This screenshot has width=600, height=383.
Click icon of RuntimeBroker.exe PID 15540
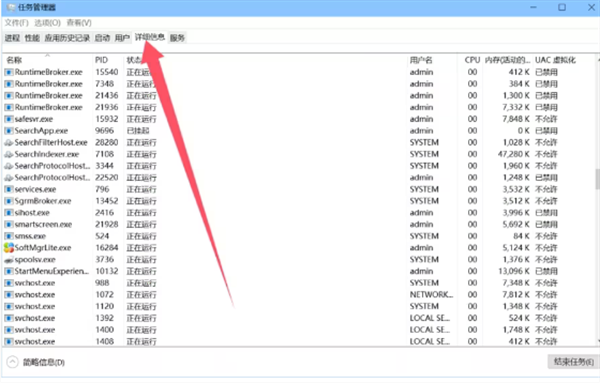tap(8, 72)
